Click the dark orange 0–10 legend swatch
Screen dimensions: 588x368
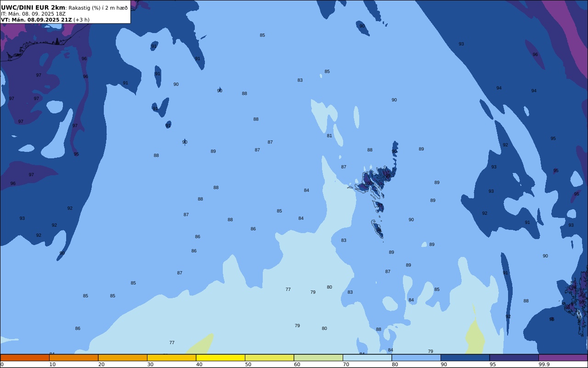[25, 357]
